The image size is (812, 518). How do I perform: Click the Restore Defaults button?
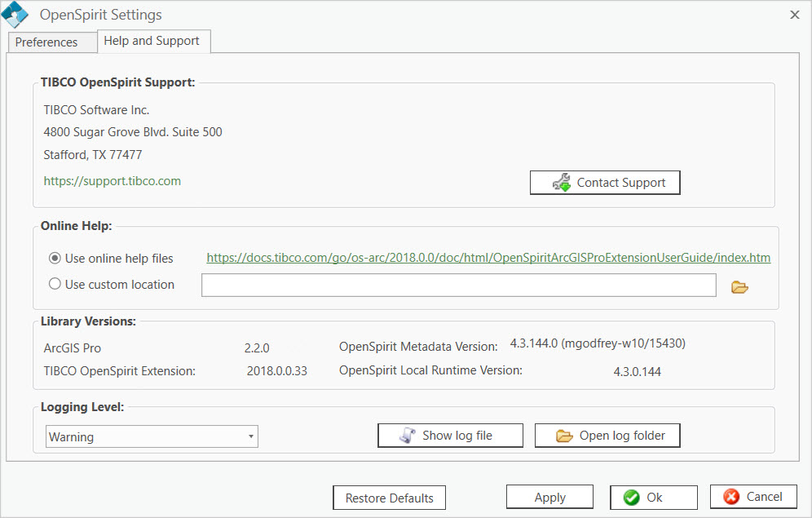point(390,498)
